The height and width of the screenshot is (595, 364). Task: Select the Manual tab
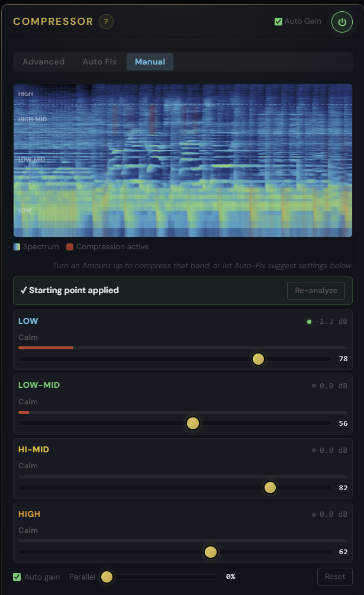[150, 62]
